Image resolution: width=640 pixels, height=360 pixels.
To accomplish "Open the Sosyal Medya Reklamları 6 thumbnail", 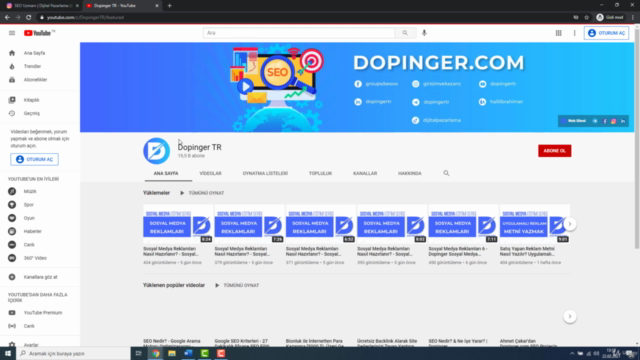I will pos(463,224).
